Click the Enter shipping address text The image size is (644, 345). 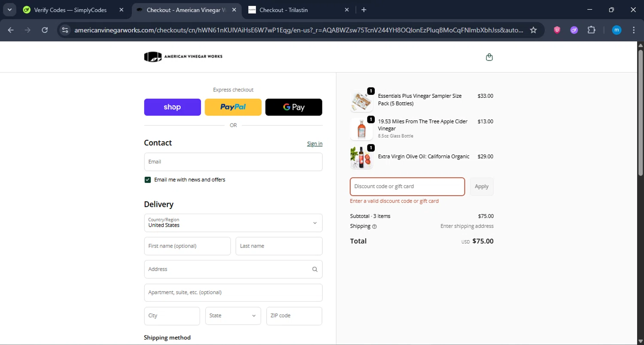tap(467, 226)
